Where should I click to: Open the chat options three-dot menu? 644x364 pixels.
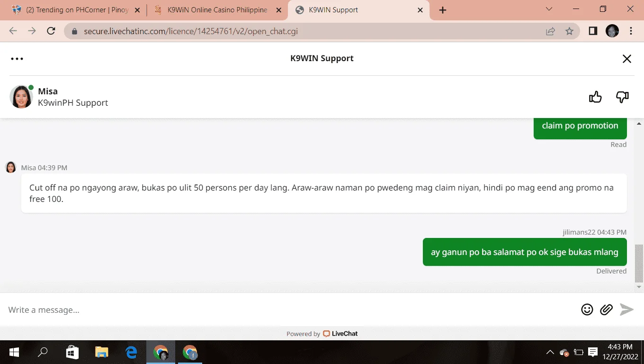pyautogui.click(x=17, y=59)
